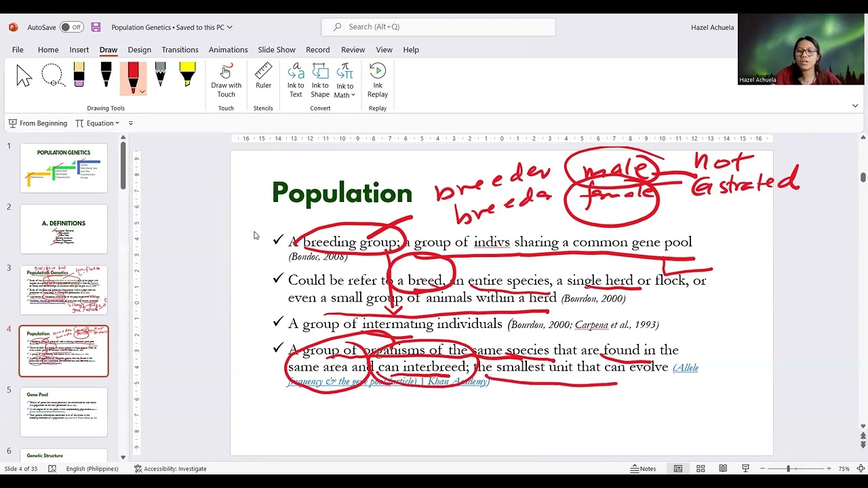
Task: Open the Animations tab
Action: tap(228, 49)
